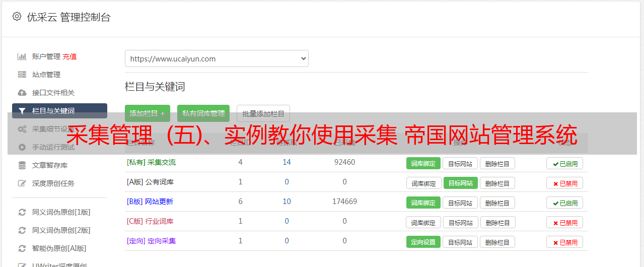Open the [C版] 行业词库 column link
This screenshot has height=267, width=644.
click(x=150, y=221)
